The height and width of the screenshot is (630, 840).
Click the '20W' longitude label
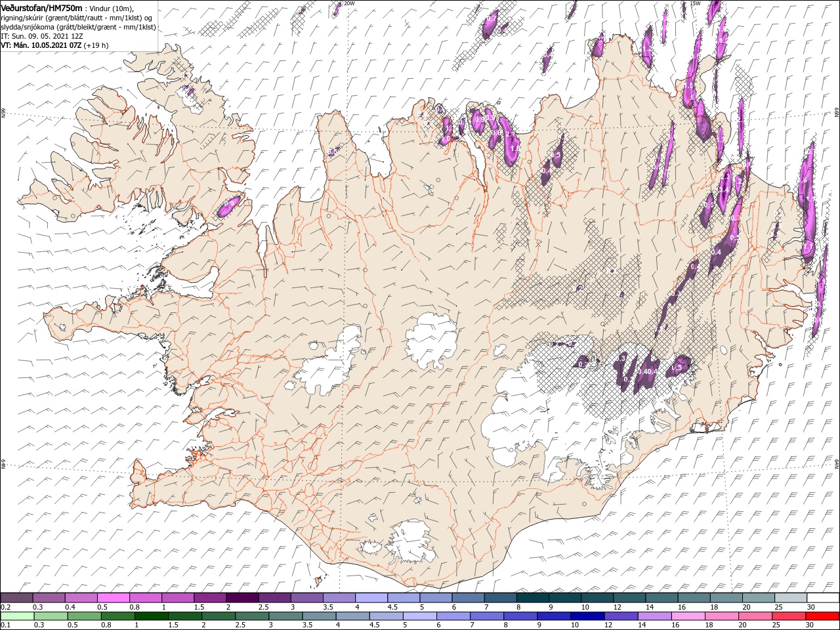[x=349, y=3]
